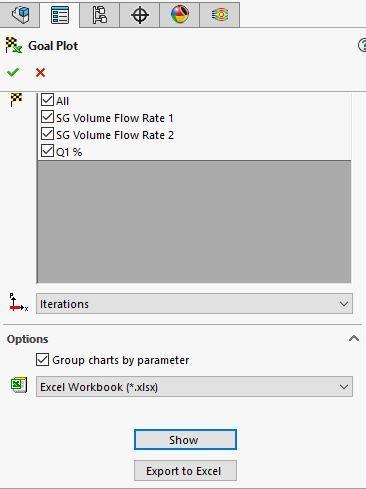Toggle SG Volume Flow Rate 2 checkbox

click(47, 134)
